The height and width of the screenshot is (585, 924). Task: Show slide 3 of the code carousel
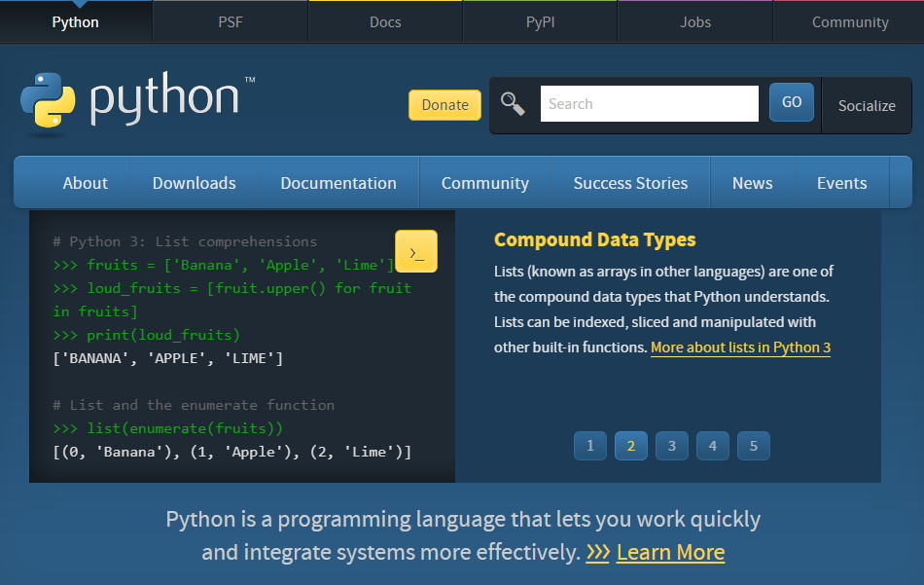click(672, 446)
